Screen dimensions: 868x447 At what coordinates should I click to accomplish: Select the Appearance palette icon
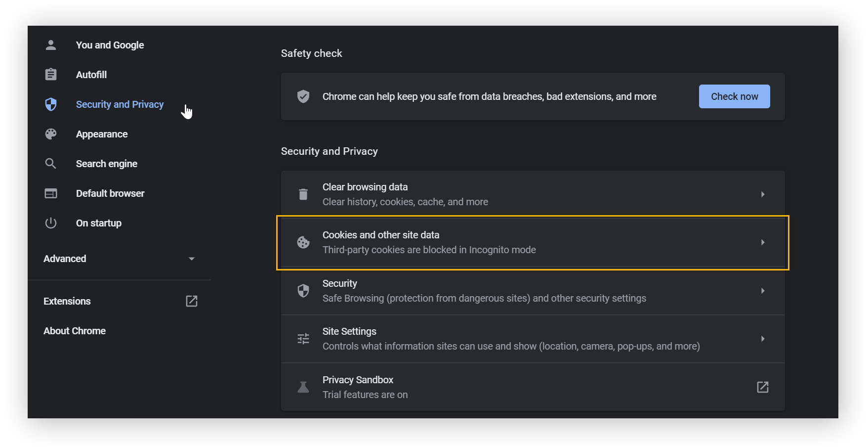(51, 134)
